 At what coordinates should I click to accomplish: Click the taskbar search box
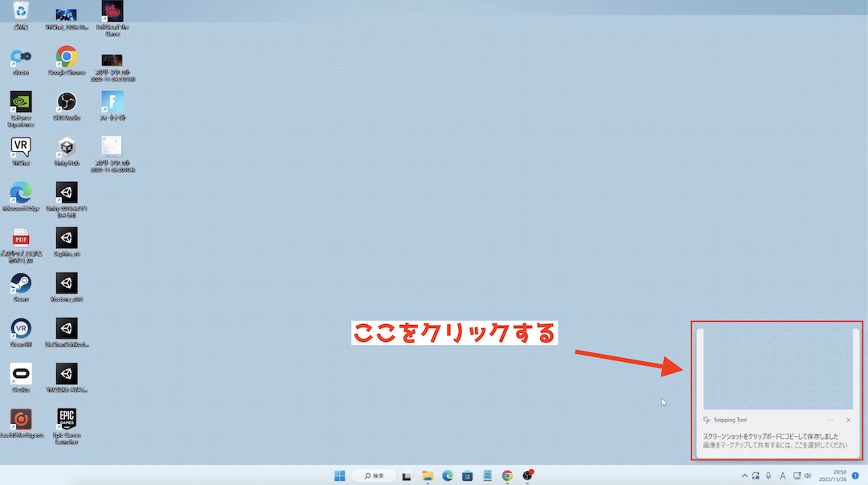point(372,475)
